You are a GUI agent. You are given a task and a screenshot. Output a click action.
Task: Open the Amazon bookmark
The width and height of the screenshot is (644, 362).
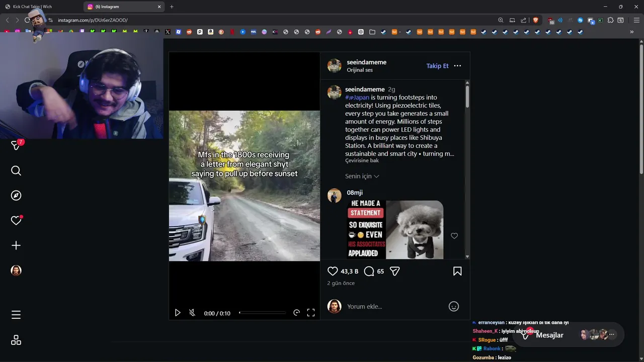pos(210,32)
